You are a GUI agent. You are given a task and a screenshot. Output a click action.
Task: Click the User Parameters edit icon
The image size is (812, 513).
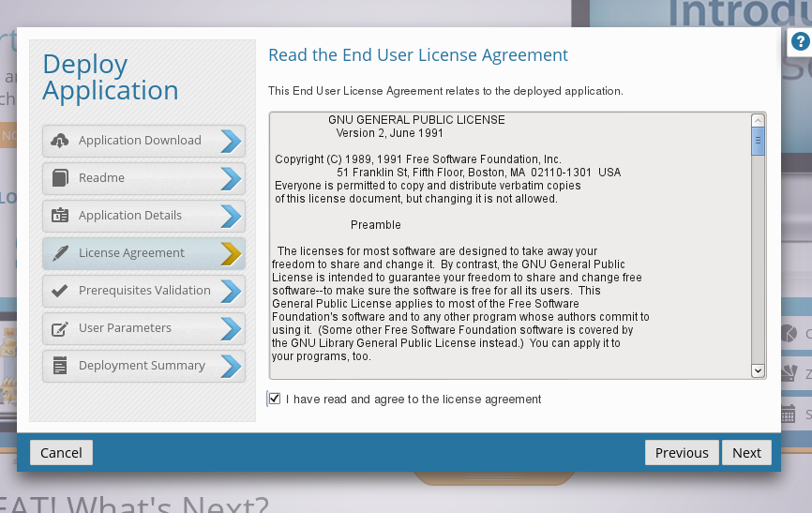tap(60, 328)
